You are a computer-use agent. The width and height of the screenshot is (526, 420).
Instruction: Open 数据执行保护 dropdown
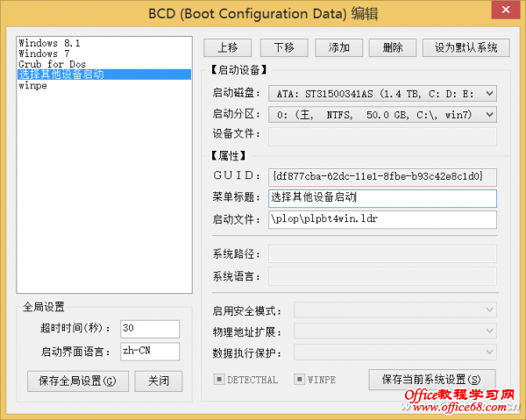click(395, 352)
